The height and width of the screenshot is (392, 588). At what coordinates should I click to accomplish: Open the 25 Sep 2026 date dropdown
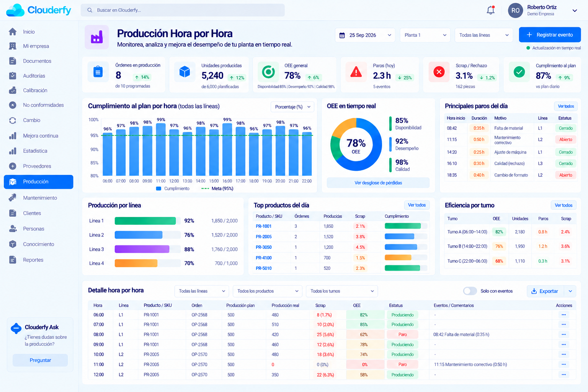[365, 35]
